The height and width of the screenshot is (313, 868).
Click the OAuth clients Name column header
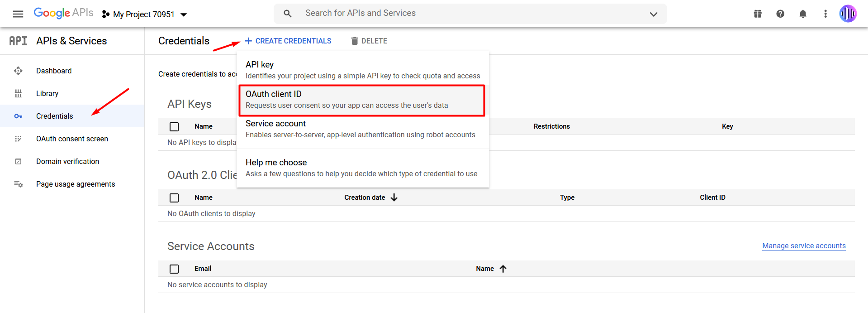coord(204,197)
